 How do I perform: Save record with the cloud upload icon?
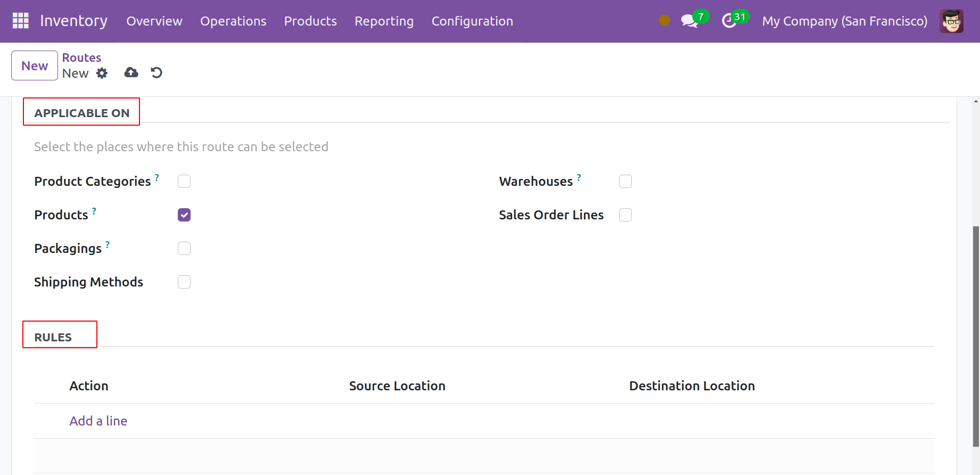(131, 72)
